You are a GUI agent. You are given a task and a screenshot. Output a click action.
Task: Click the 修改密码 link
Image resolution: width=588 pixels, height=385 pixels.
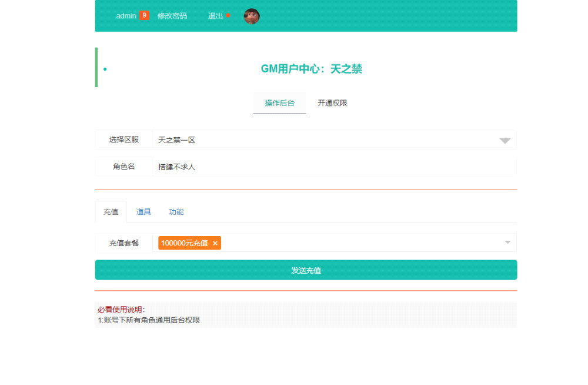point(172,16)
